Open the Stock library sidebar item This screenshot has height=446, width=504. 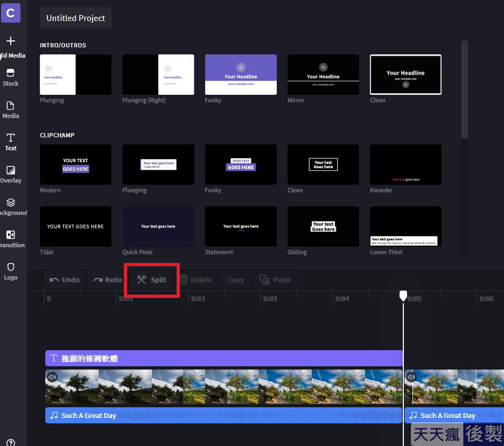[x=11, y=78]
